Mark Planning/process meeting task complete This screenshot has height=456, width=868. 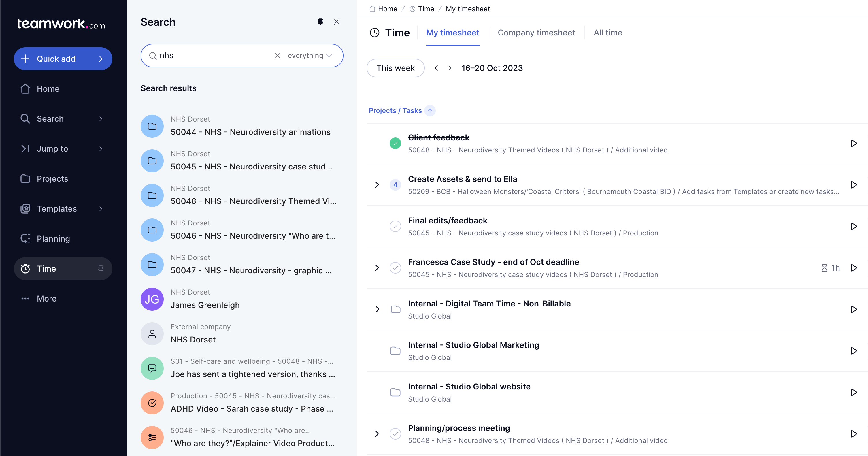click(395, 434)
